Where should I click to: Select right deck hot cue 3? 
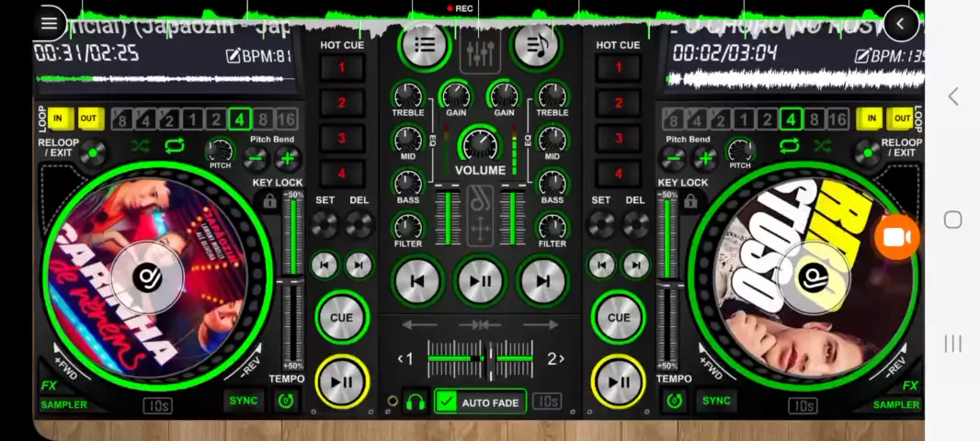pyautogui.click(x=618, y=138)
